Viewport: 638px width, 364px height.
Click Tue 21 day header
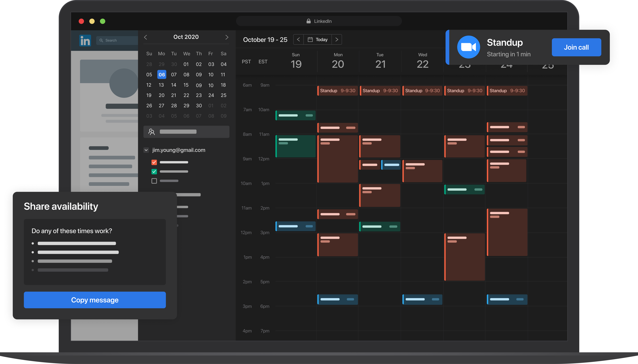380,61
